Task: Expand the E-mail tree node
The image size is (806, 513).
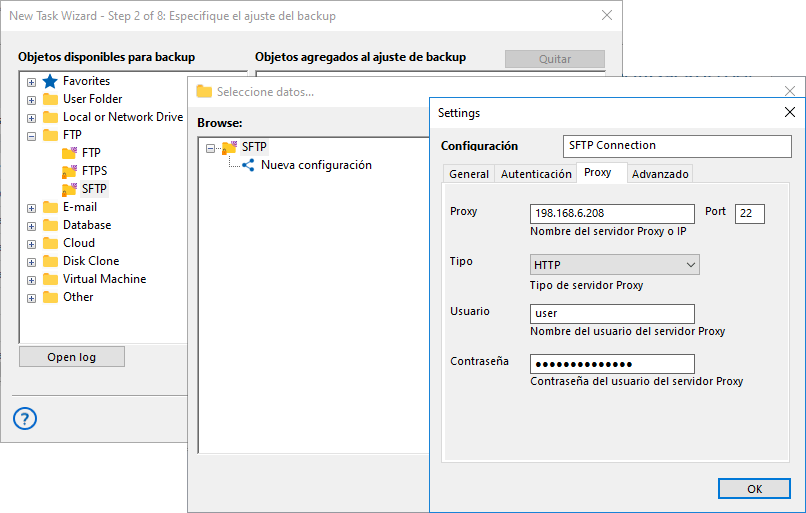Action: coord(31,207)
